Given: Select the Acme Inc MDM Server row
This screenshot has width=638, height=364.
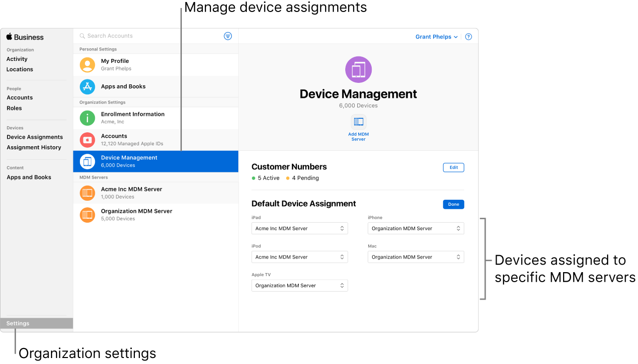Looking at the screenshot, I should coord(156,193).
